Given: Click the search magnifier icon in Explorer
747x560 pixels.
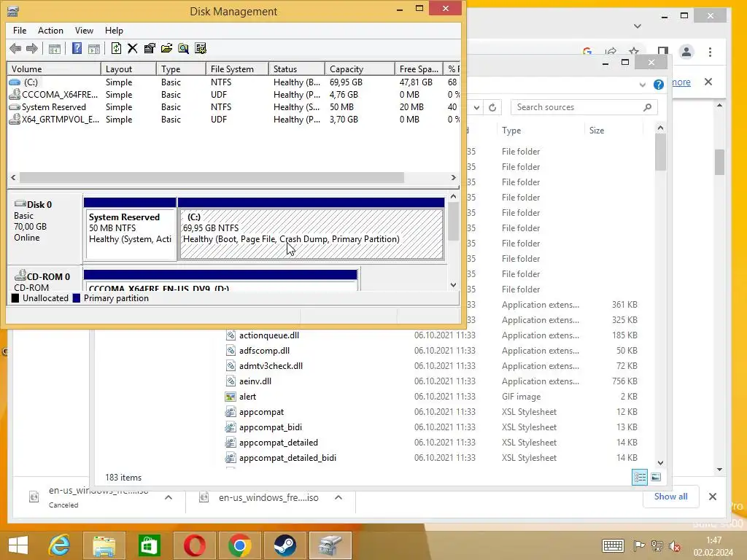Looking at the screenshot, I should click(x=648, y=107).
